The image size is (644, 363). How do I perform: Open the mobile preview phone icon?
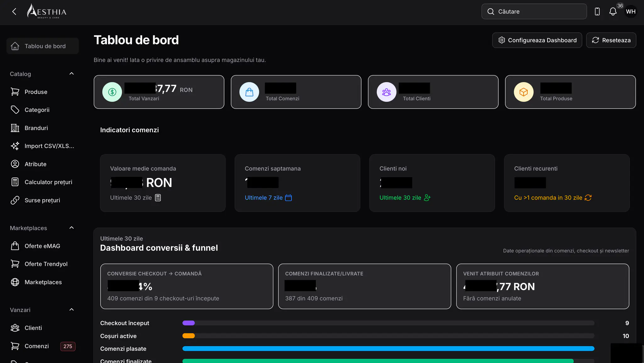coord(597,12)
